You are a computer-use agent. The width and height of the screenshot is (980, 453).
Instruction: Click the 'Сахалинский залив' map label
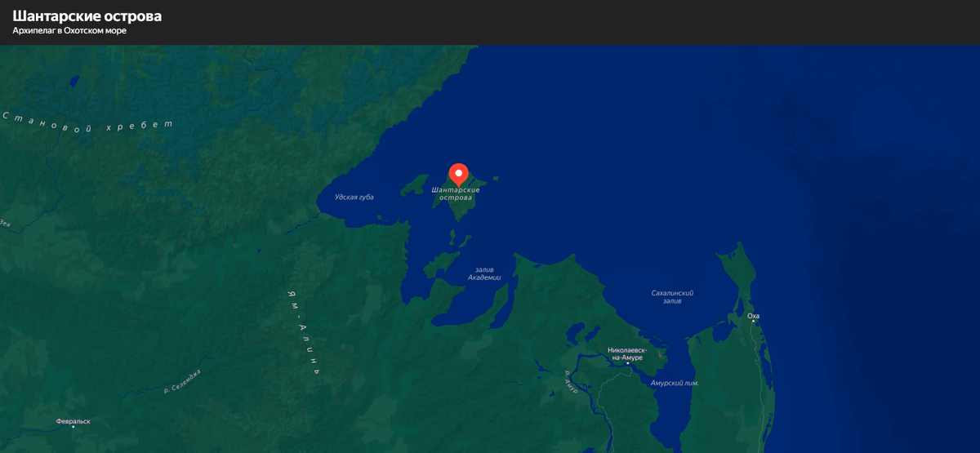[672, 297]
